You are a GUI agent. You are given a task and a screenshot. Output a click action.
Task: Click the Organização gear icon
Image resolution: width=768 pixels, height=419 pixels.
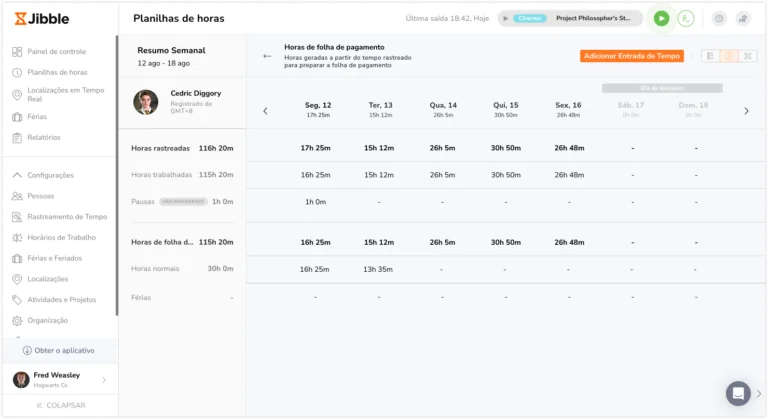point(17,320)
